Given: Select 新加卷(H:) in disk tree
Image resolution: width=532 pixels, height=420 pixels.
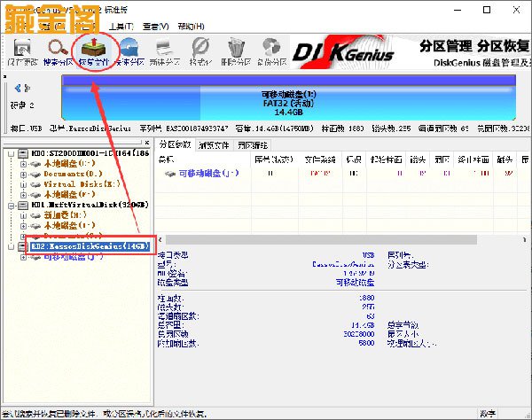Looking at the screenshot, I should click(x=65, y=215).
